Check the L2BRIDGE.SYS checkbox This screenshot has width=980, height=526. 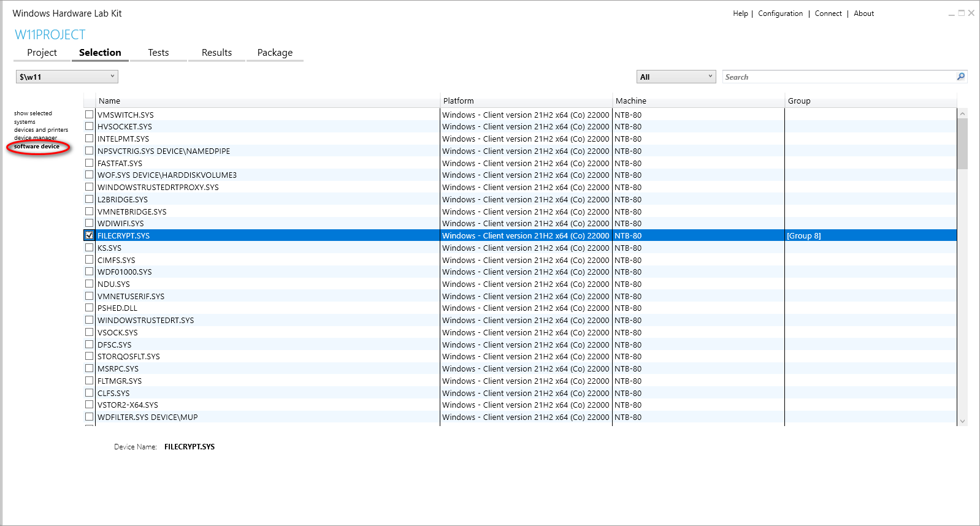click(90, 199)
